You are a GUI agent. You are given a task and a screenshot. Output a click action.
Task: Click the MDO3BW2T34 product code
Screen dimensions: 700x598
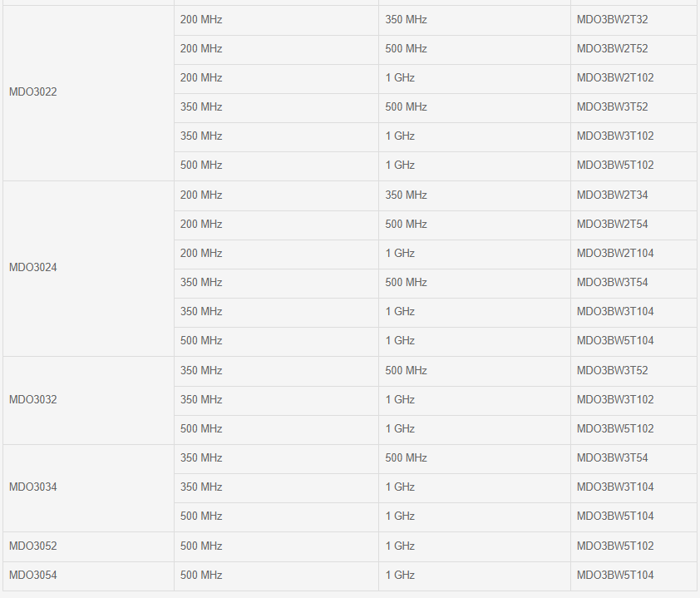click(x=612, y=195)
